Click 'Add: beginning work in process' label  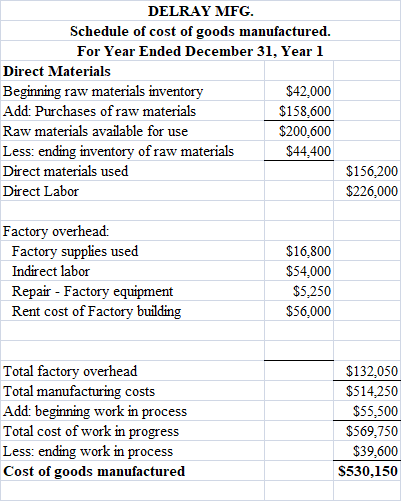[95, 411]
